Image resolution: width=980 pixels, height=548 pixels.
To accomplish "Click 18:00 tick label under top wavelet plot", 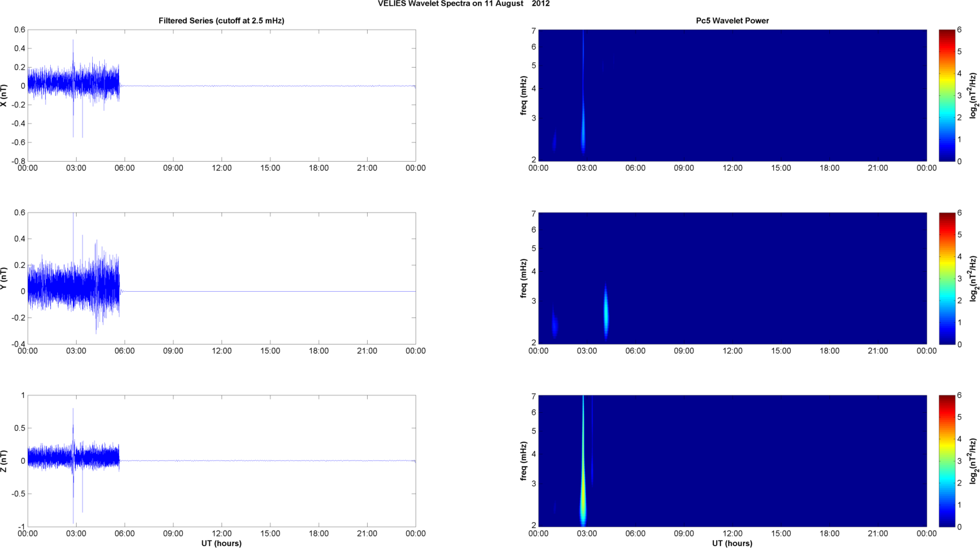I will 829,168.
